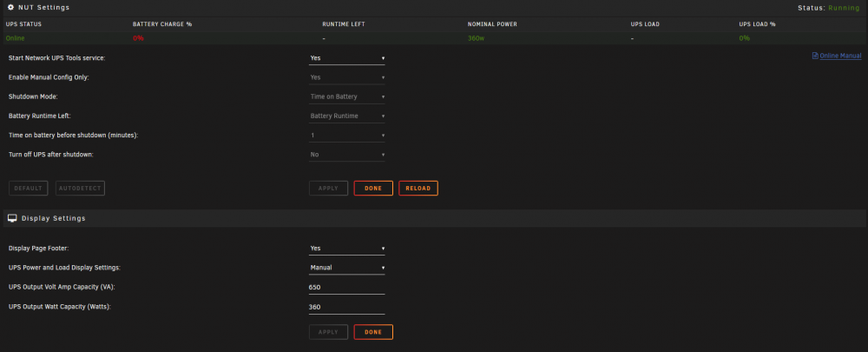Open Turn off UPS after shutdown dropdown

pos(347,155)
